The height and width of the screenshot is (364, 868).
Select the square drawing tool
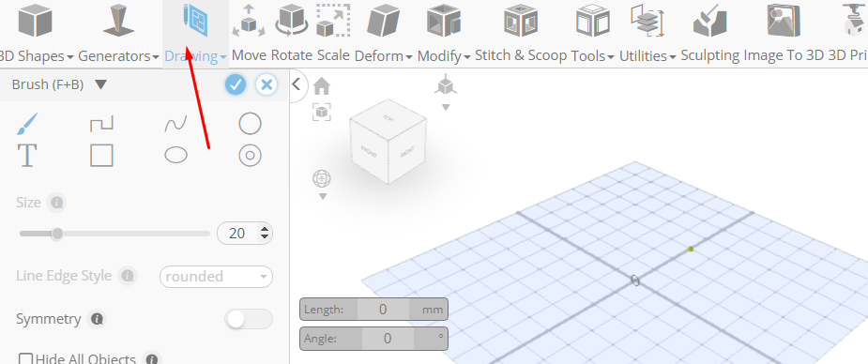point(101,156)
